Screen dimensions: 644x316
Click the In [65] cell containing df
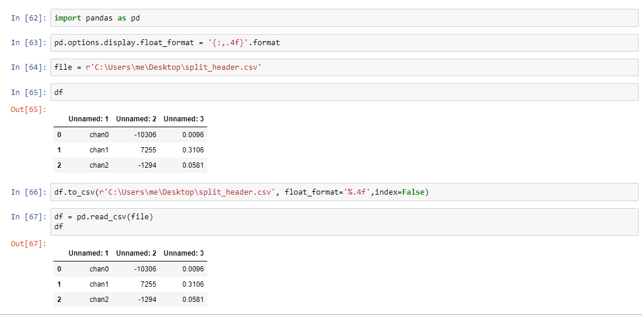click(x=344, y=92)
